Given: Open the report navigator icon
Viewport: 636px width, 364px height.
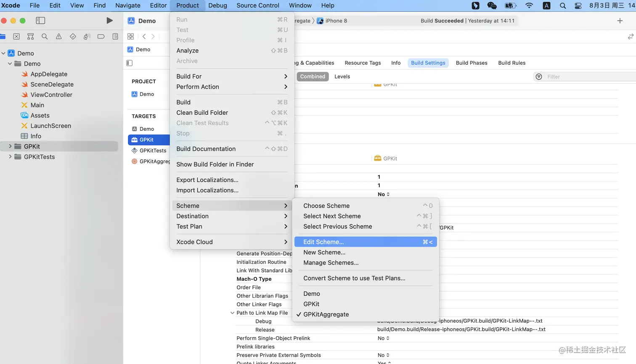Looking at the screenshot, I should tap(115, 37).
